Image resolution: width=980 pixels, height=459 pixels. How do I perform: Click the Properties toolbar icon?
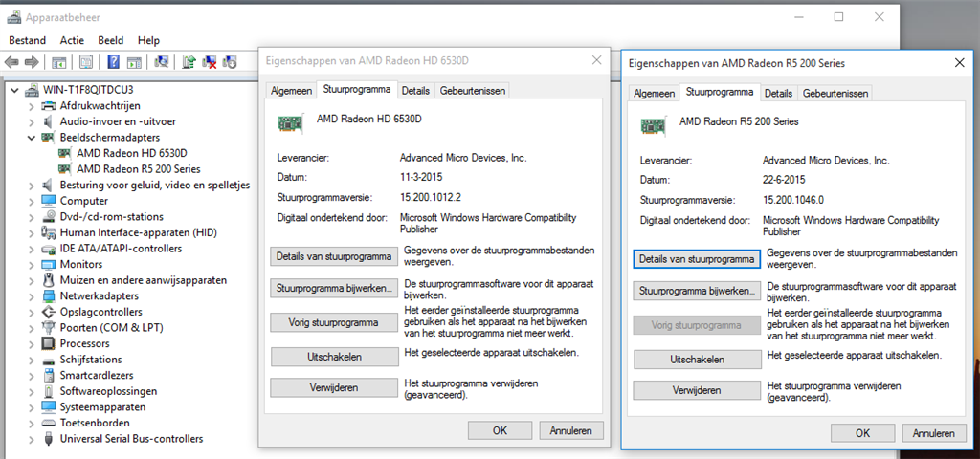click(x=86, y=62)
